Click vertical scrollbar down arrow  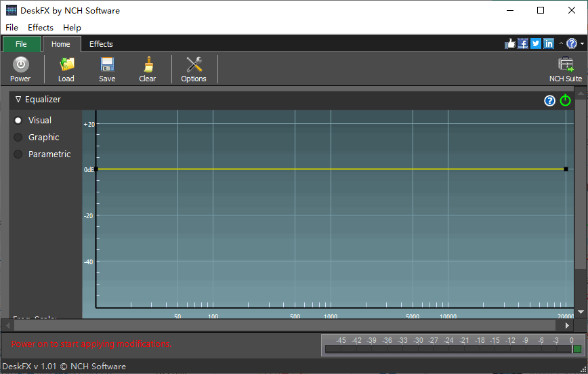[x=581, y=312]
